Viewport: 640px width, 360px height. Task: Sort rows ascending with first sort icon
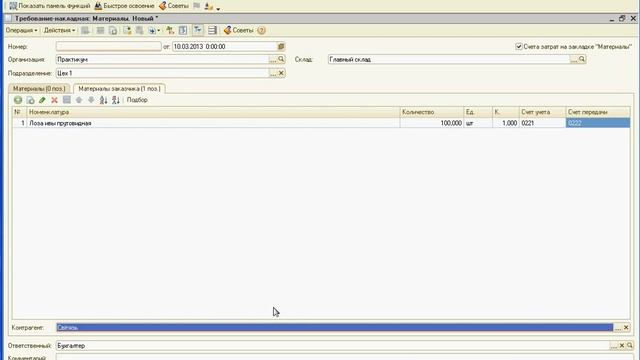[x=103, y=100]
